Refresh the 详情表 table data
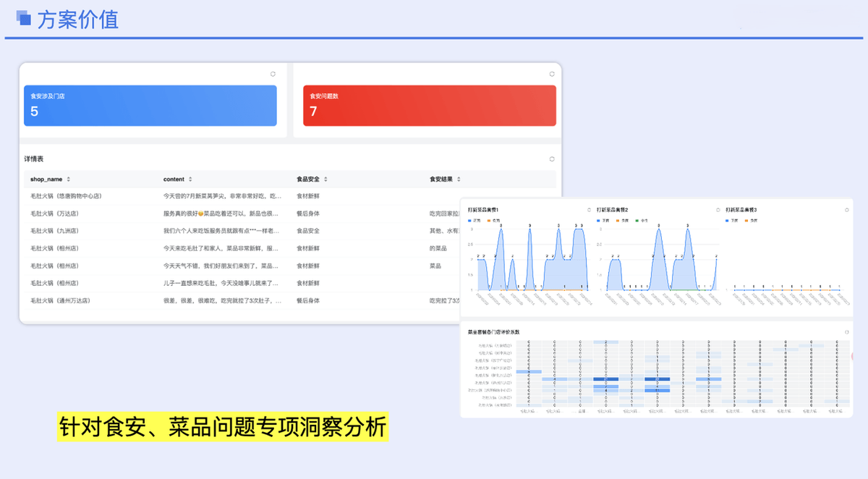Viewport: 868px width, 479px height. pyautogui.click(x=551, y=158)
